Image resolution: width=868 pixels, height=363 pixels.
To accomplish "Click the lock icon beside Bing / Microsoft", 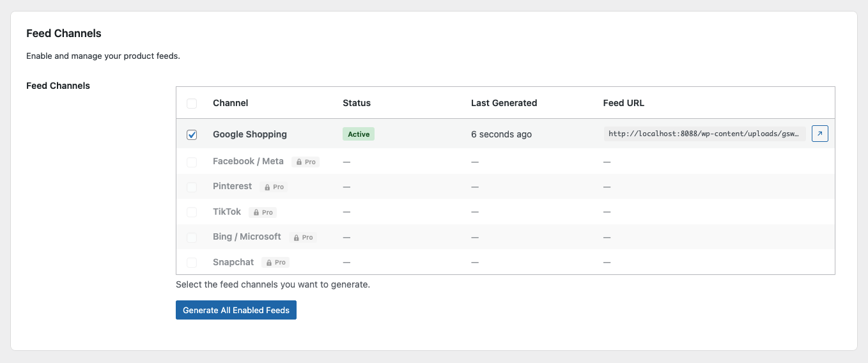I will pyautogui.click(x=297, y=237).
